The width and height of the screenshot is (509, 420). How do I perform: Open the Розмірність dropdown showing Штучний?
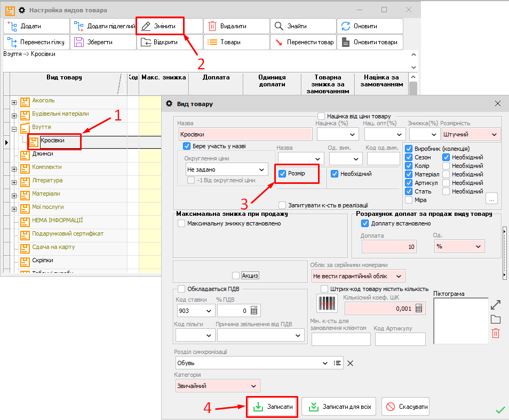pos(470,134)
